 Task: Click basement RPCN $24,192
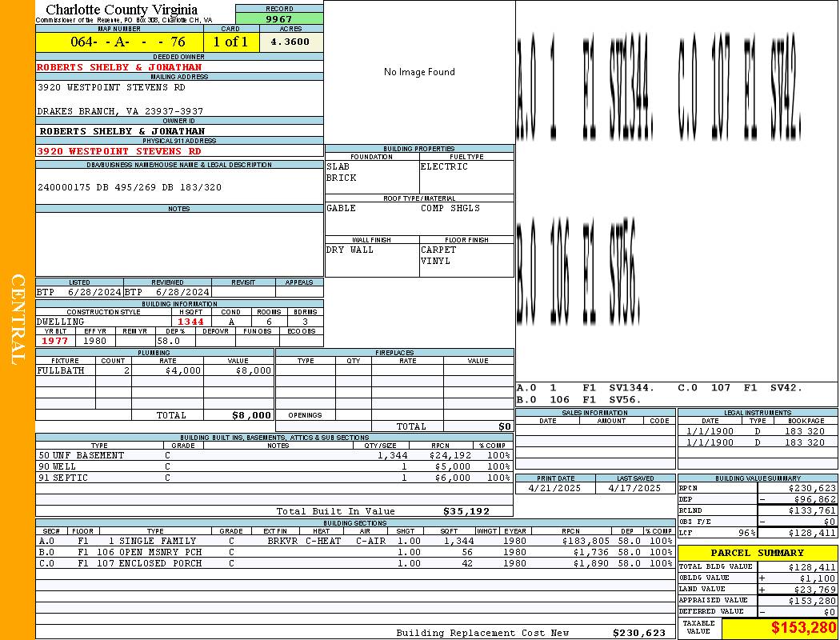(x=450, y=456)
